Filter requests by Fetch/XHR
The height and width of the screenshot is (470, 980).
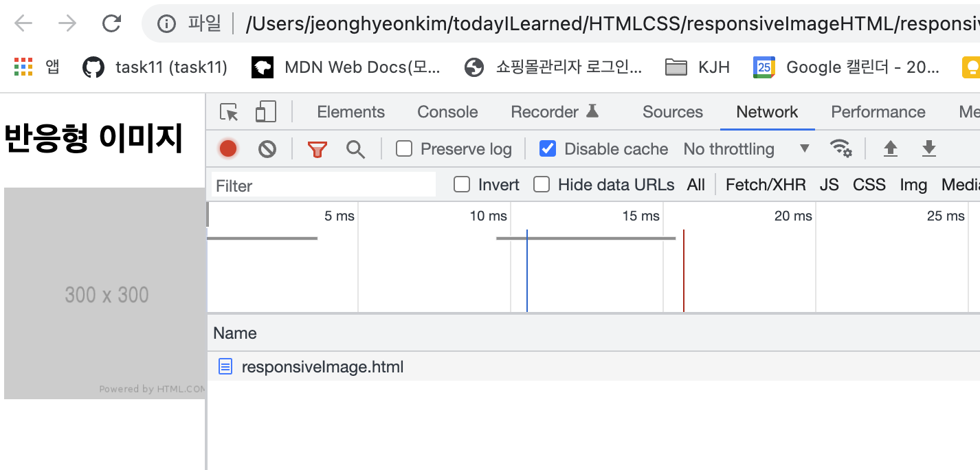tap(766, 184)
